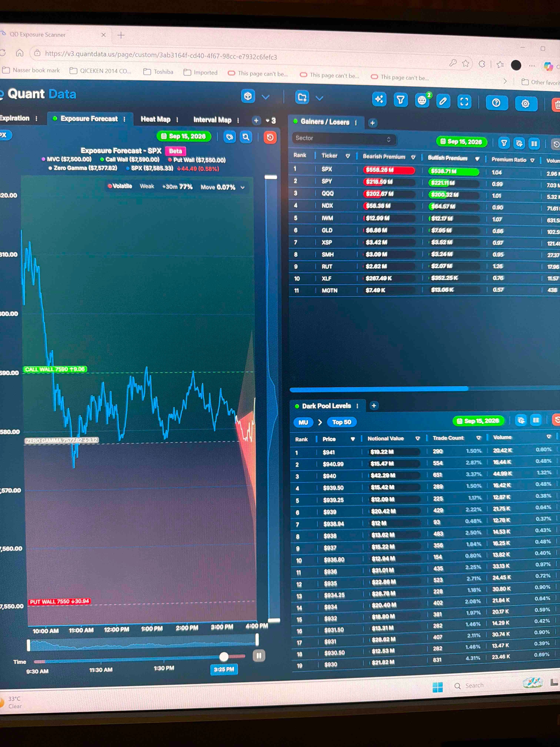
Task: Open date picker Sep 15, 2026 in Dark Pool Levels
Action: point(478,421)
